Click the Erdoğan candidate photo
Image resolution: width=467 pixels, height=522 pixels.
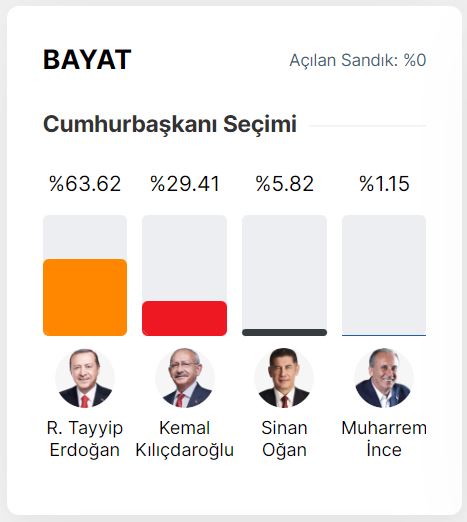click(x=85, y=378)
